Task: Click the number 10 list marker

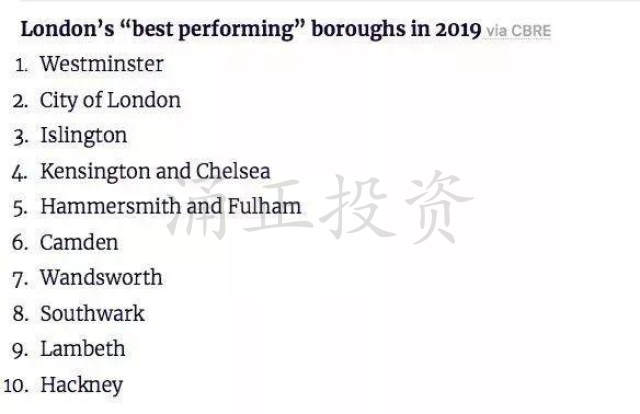Action: point(16,386)
